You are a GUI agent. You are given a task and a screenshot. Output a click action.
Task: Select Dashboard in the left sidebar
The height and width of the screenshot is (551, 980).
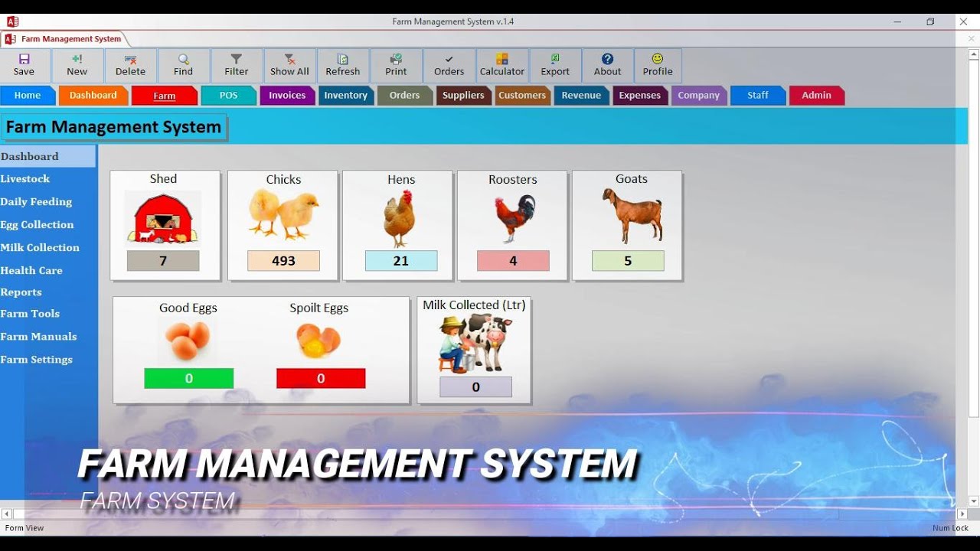point(47,156)
